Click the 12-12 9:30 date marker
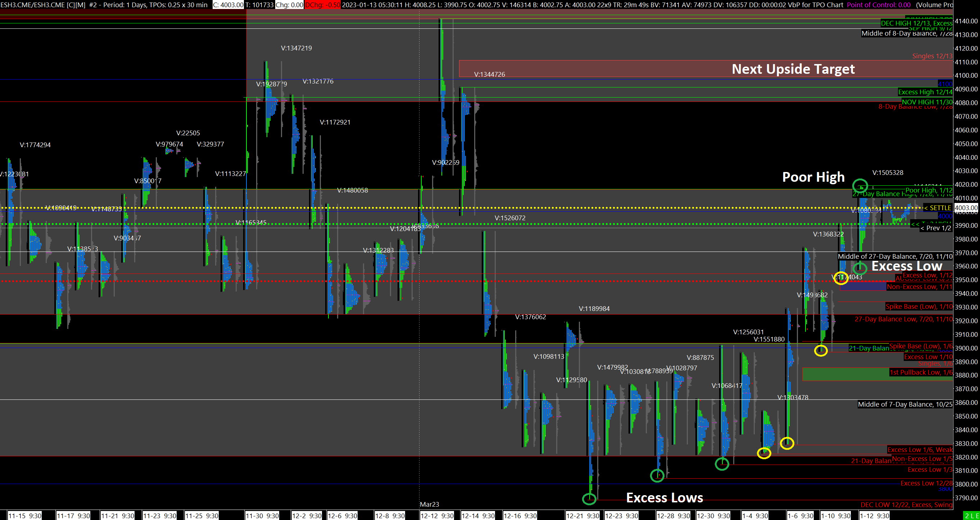Image resolution: width=980 pixels, height=520 pixels. point(437,516)
